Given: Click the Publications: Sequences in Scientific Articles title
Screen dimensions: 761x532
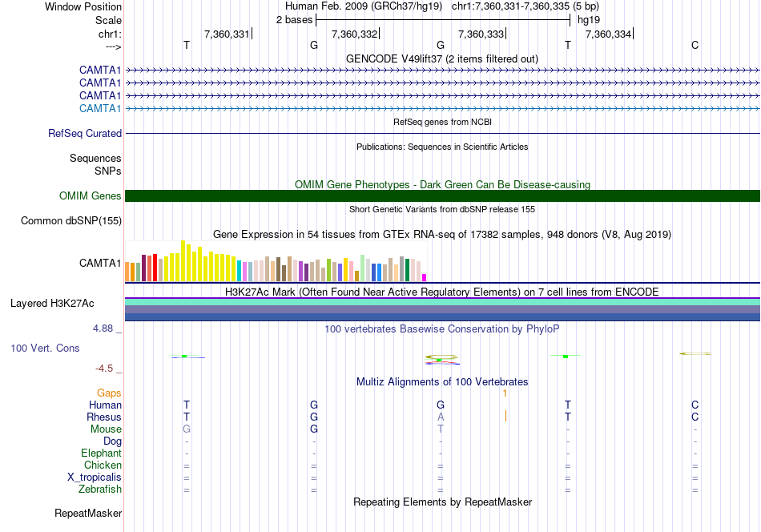Looking at the screenshot, I should point(442,147).
